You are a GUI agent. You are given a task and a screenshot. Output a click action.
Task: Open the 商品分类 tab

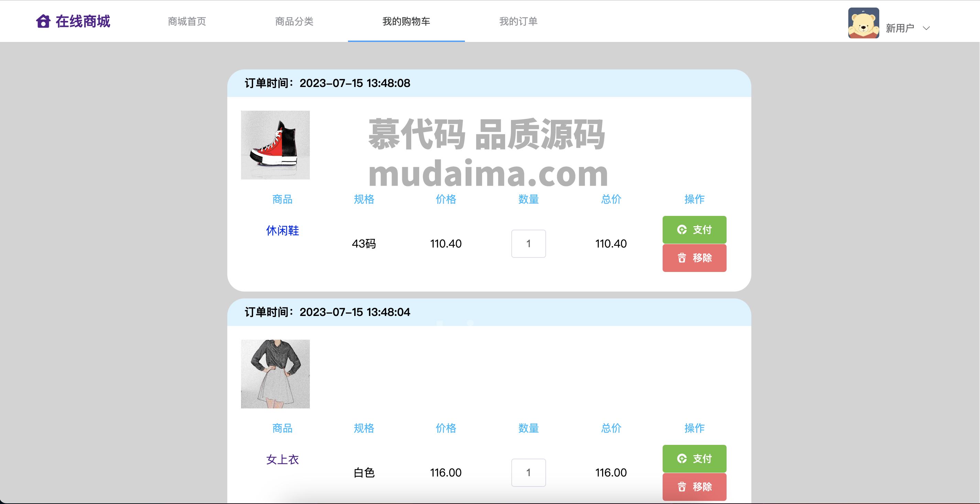pyautogui.click(x=294, y=21)
